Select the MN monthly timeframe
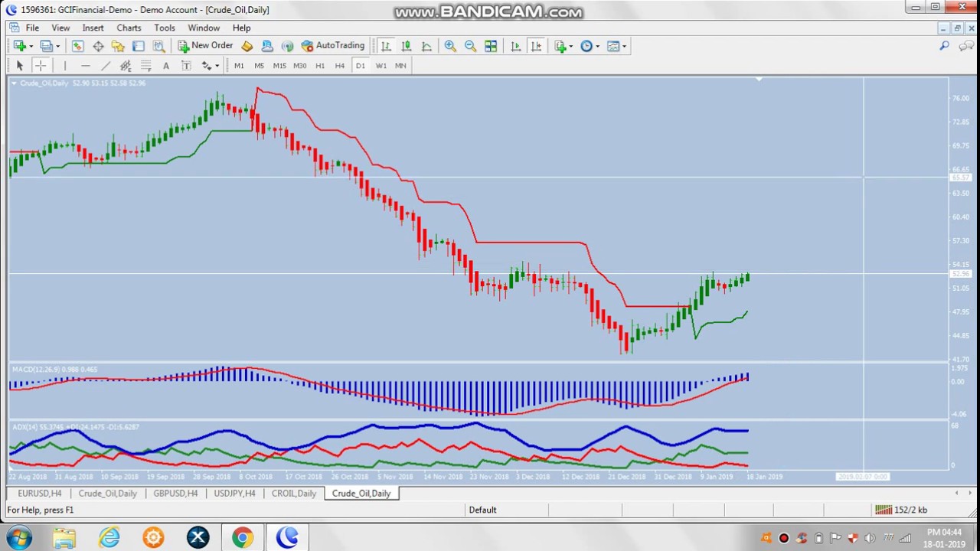The width and height of the screenshot is (980, 551). click(400, 66)
